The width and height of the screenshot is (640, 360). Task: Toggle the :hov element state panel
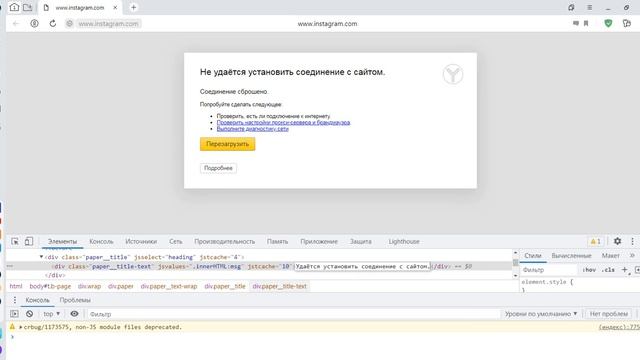coord(589,270)
